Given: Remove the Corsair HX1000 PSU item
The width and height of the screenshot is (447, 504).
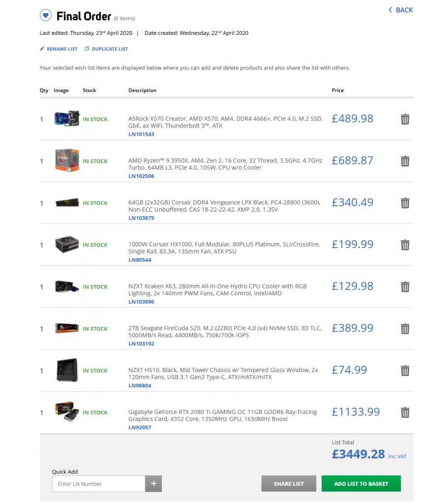Looking at the screenshot, I should click(405, 245).
